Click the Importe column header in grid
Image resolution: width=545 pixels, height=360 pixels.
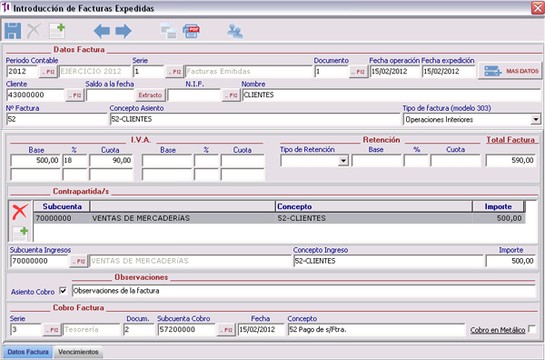tap(498, 206)
